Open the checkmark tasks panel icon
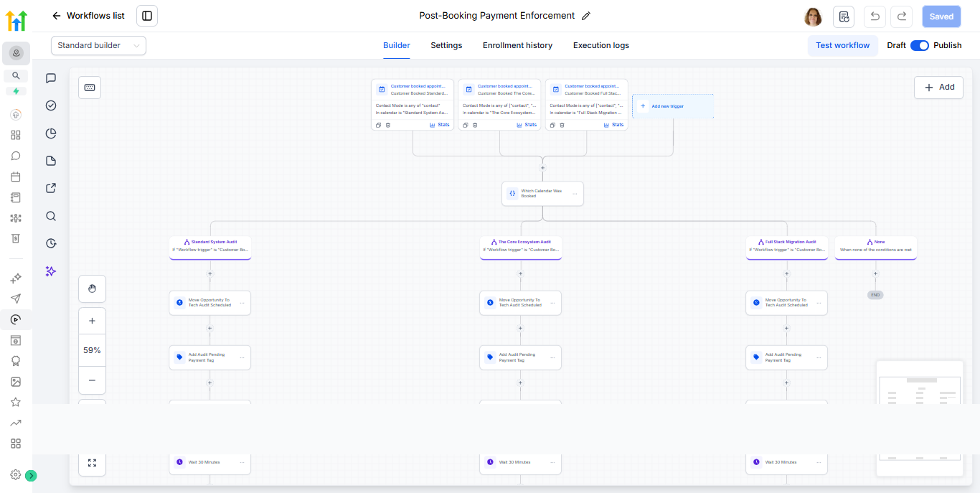Image resolution: width=980 pixels, height=493 pixels. [51, 105]
